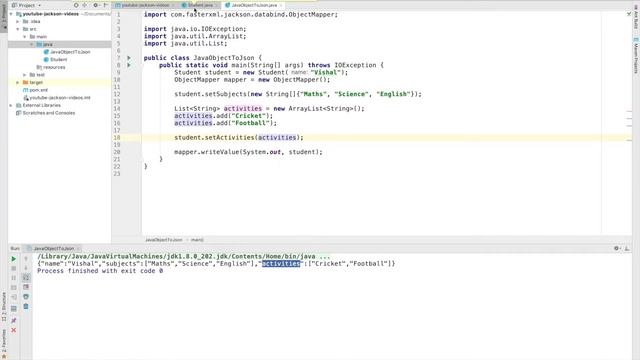
Task: Dump threads icon in Run sidebar
Action: click(13, 287)
